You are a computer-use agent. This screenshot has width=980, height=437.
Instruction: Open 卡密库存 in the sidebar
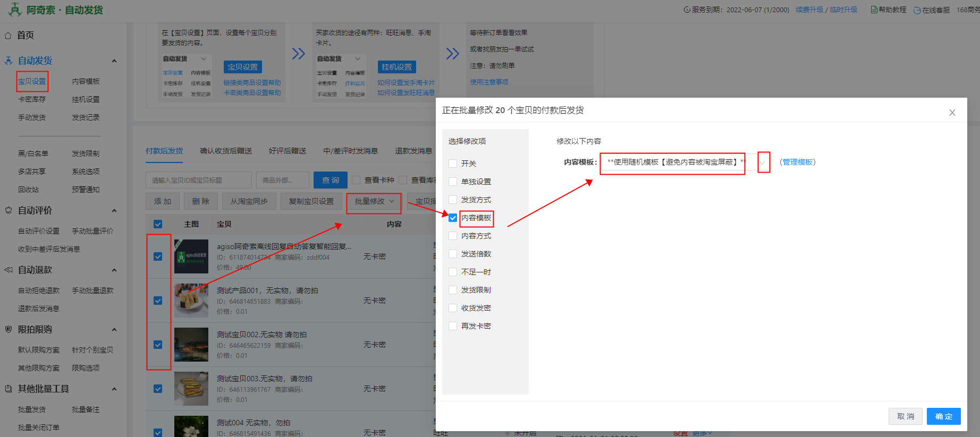click(x=32, y=99)
